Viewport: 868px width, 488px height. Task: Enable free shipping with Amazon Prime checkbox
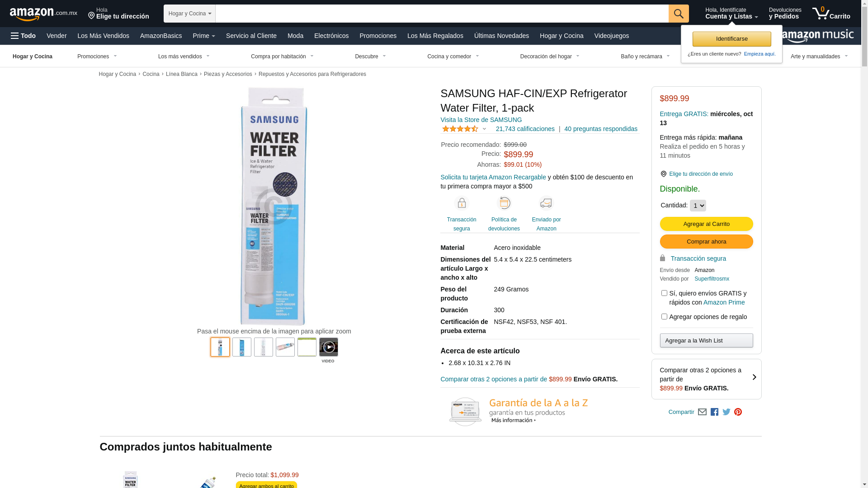(x=664, y=293)
